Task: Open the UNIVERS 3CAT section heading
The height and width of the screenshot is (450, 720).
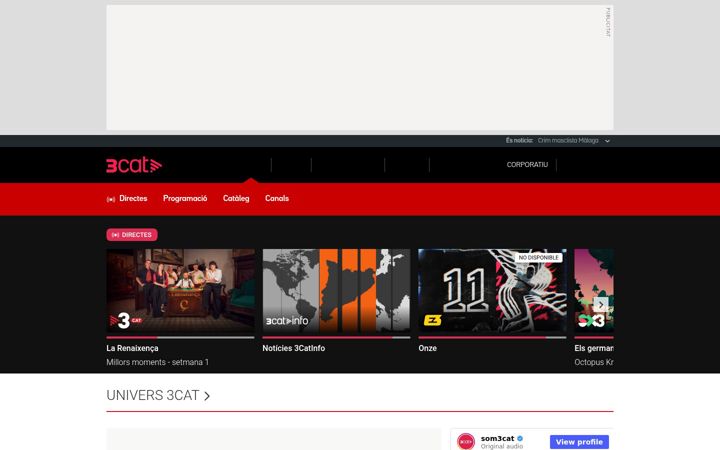Action: tap(153, 395)
